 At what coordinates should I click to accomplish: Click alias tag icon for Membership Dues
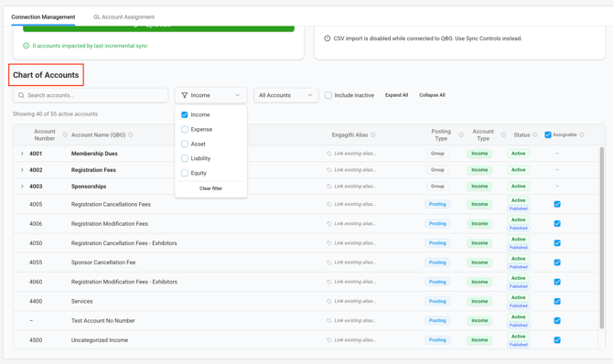tap(329, 154)
